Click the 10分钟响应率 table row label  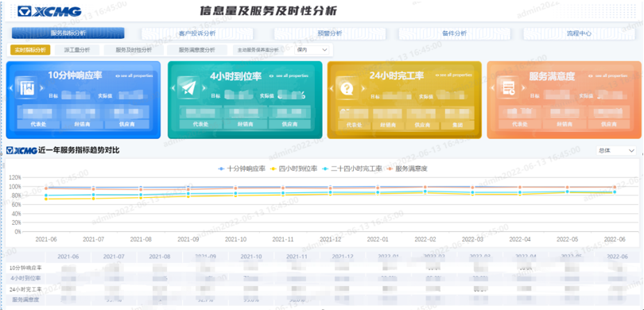pos(27,268)
